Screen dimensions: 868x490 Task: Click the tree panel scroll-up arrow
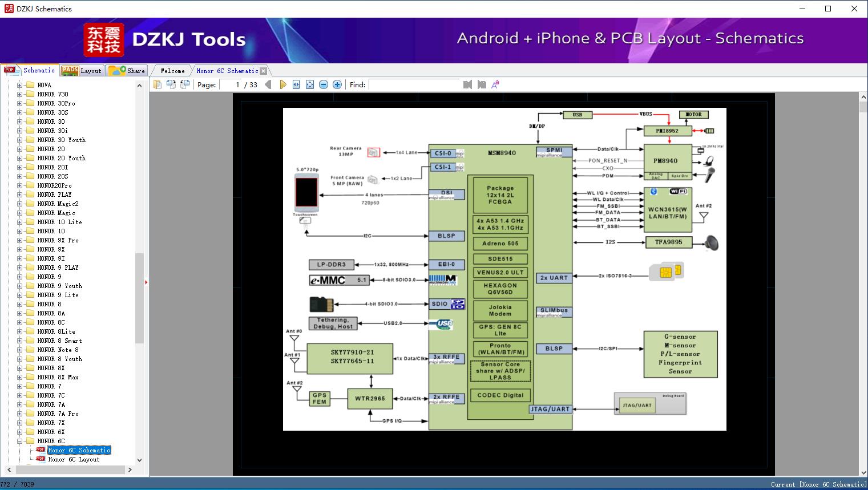(139, 86)
